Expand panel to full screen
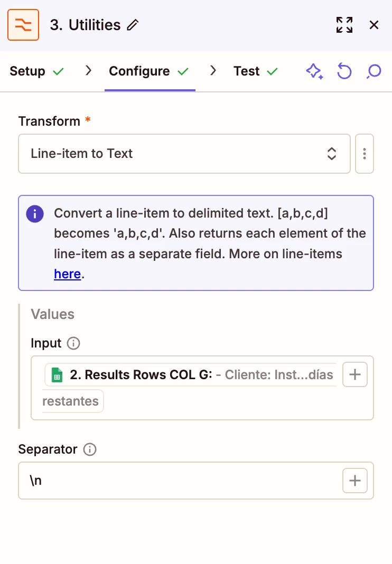 pyautogui.click(x=344, y=25)
